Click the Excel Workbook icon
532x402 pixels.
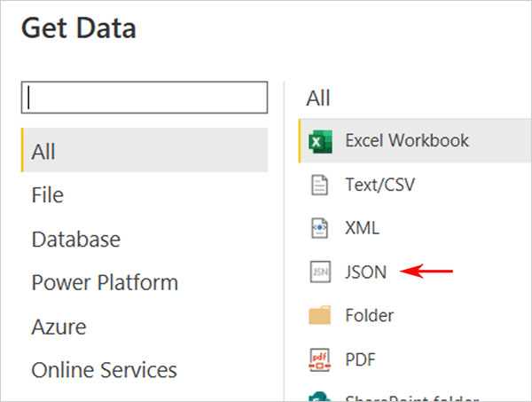[x=318, y=141]
